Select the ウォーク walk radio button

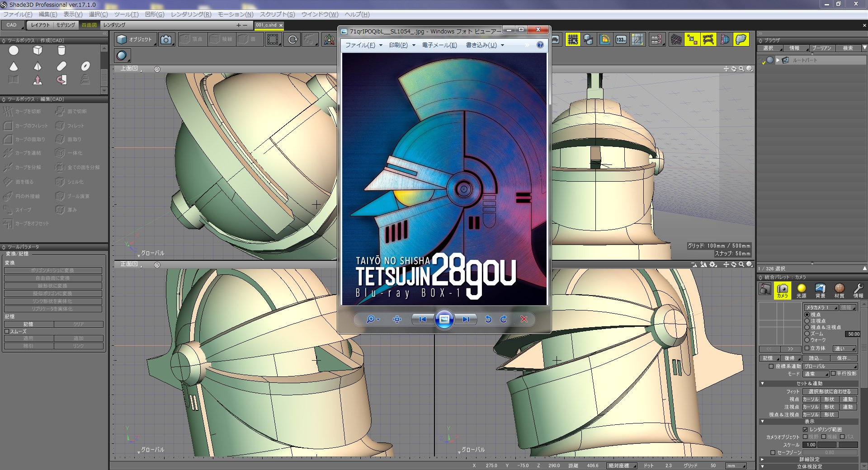[x=807, y=340]
